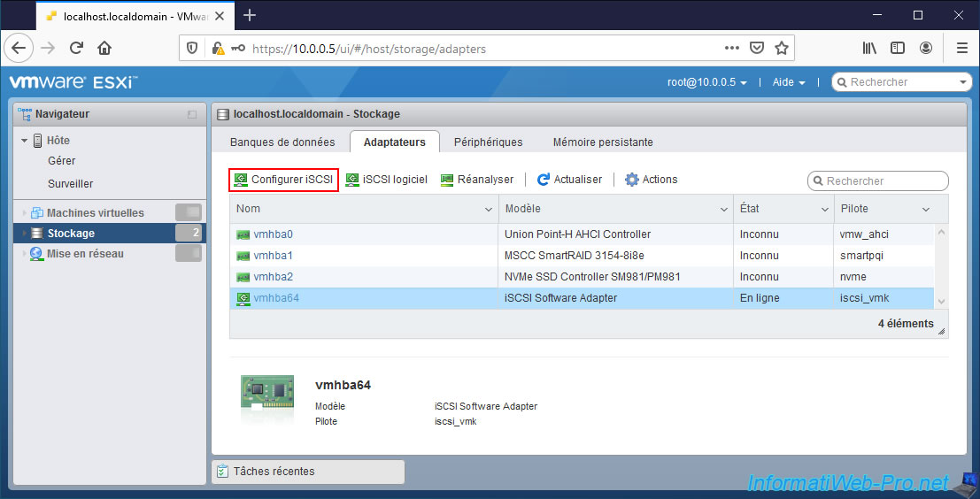Image resolution: width=980 pixels, height=499 pixels.
Task: Minimize the Navigateur panel icon
Action: 192,114
